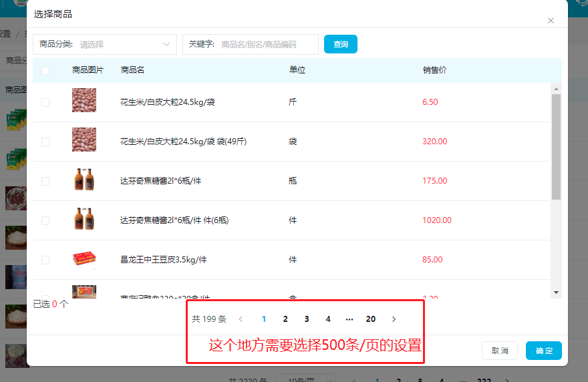Click the product list vertical scrollbar thumb
Viewport: 588px width, 382px height.
(556, 147)
